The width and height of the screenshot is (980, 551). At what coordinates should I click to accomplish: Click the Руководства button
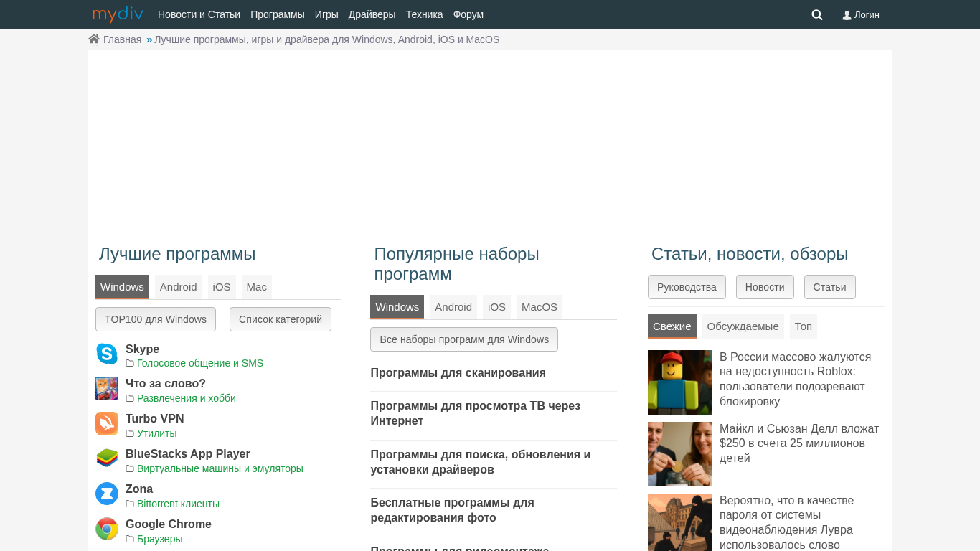(687, 287)
